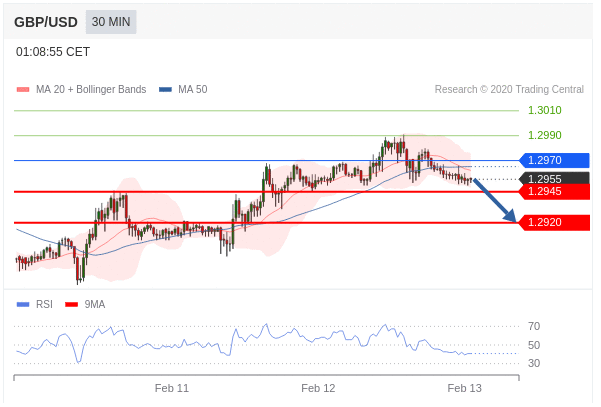Click the RSI 70 axis label
Screen dimensions: 601x407
click(534, 327)
